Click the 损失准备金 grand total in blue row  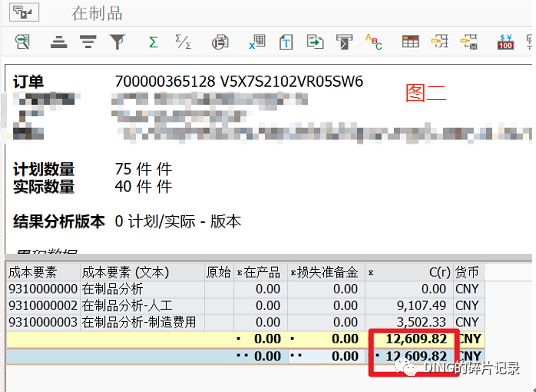click(x=345, y=356)
